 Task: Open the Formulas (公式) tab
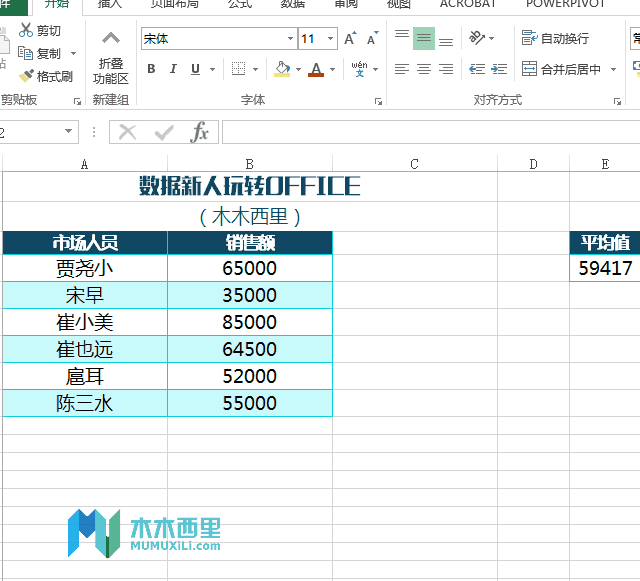coord(240,4)
